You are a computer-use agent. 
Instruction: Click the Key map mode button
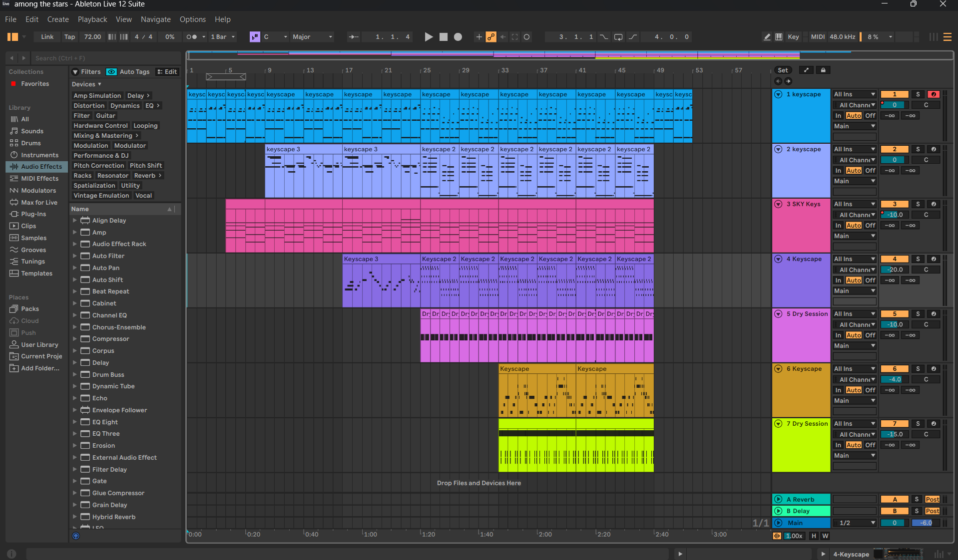793,37
